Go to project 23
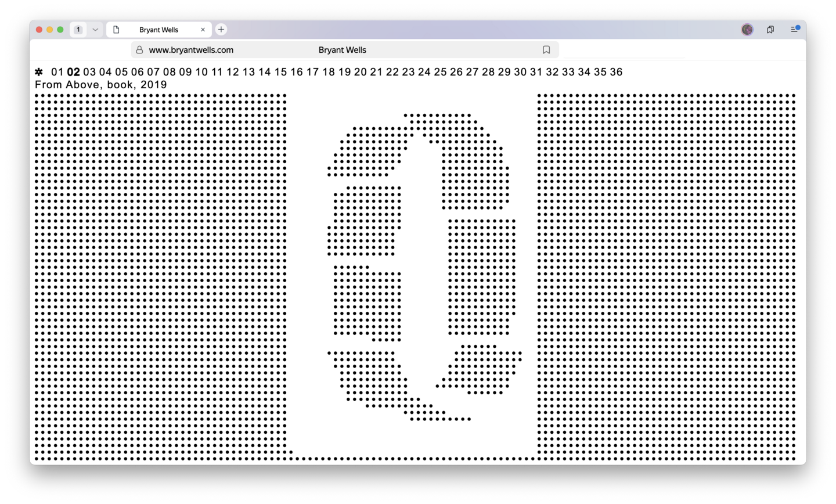The width and height of the screenshot is (836, 504). tap(409, 72)
